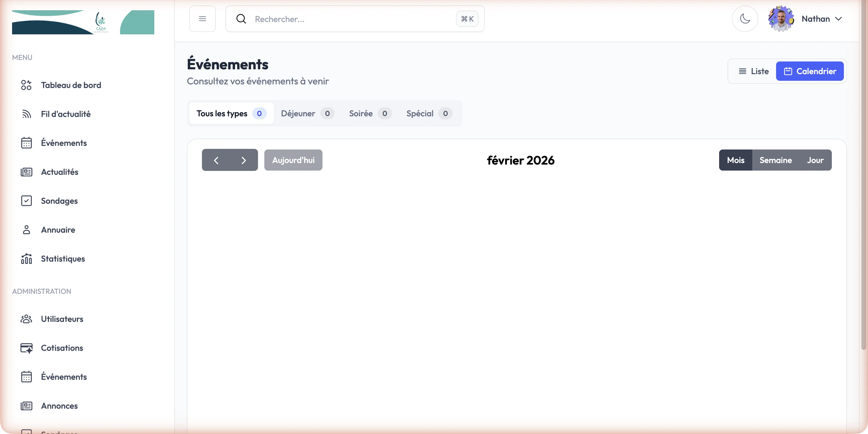Go to the previous month

point(216,160)
